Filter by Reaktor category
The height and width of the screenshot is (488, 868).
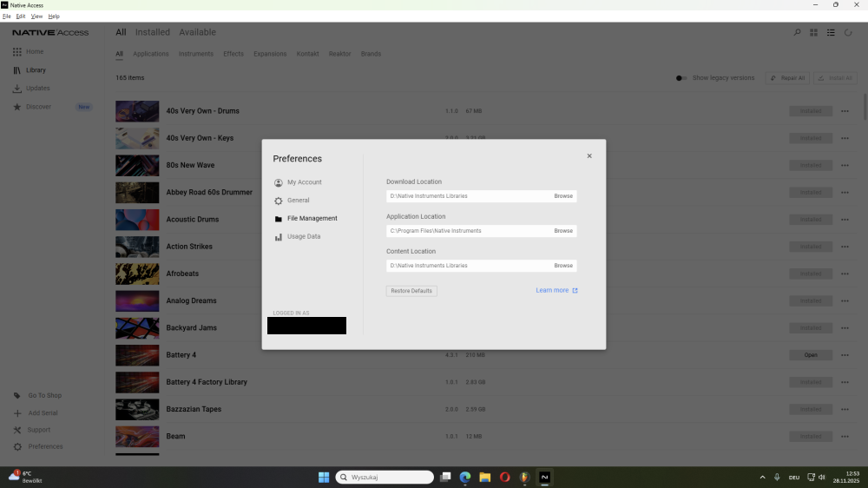coord(340,54)
